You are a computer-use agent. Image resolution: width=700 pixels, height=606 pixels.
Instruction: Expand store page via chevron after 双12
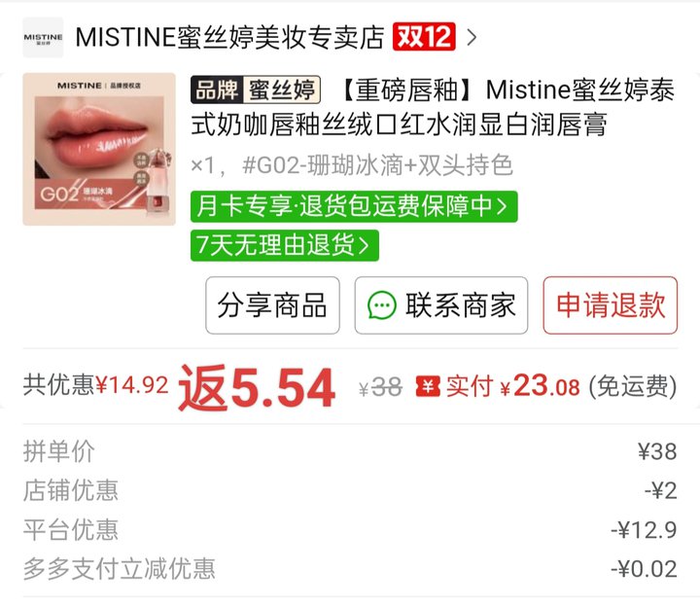472,37
